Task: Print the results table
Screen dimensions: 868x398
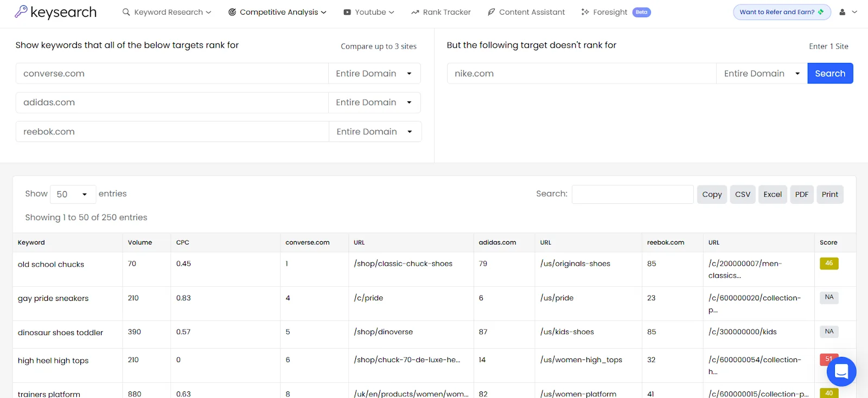Action: (830, 194)
